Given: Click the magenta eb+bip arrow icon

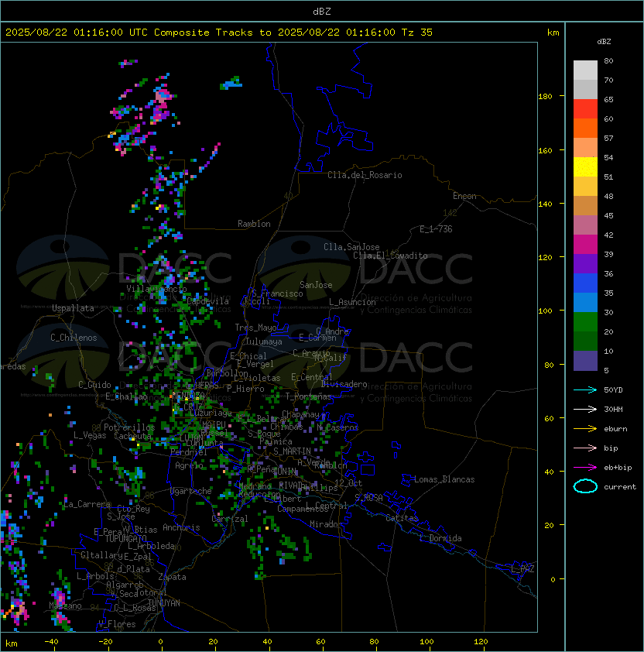Looking at the screenshot, I should click(x=585, y=468).
